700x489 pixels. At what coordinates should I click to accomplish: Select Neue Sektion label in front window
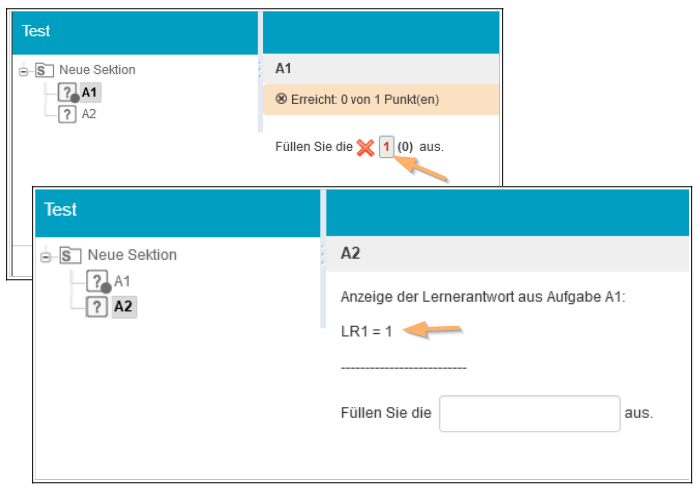pyautogui.click(x=132, y=255)
